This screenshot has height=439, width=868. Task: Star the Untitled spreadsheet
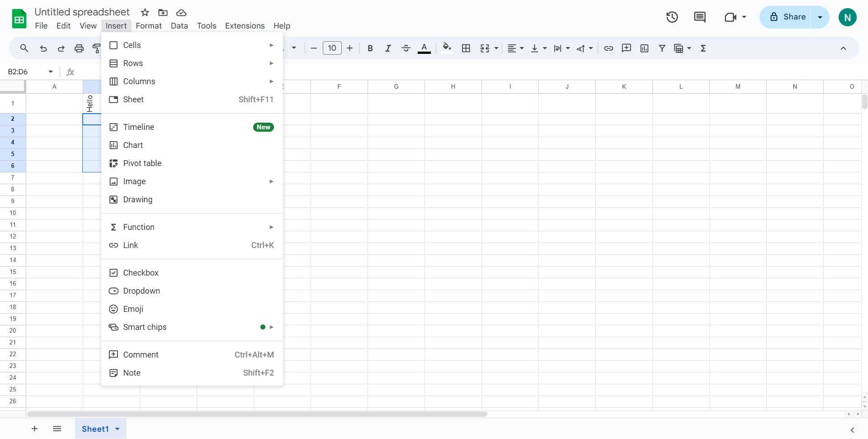(x=145, y=12)
